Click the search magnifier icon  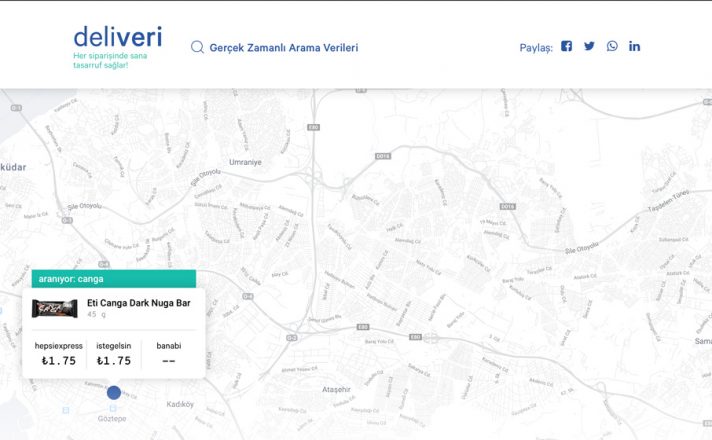(198, 47)
